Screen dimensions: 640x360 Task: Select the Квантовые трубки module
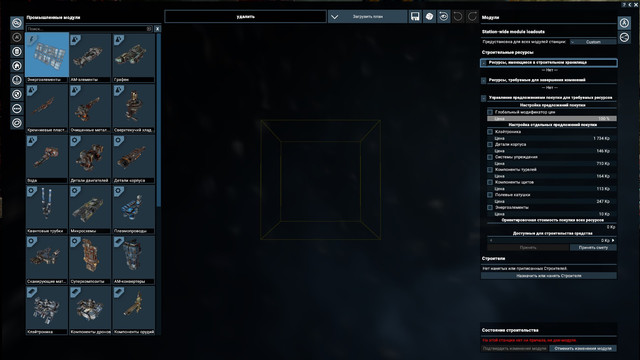click(x=47, y=209)
